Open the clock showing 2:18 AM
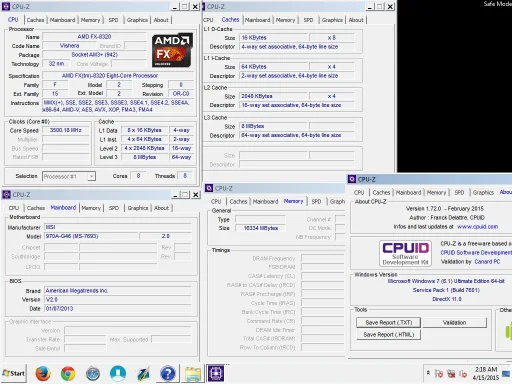The height and width of the screenshot is (384, 512). point(486,373)
